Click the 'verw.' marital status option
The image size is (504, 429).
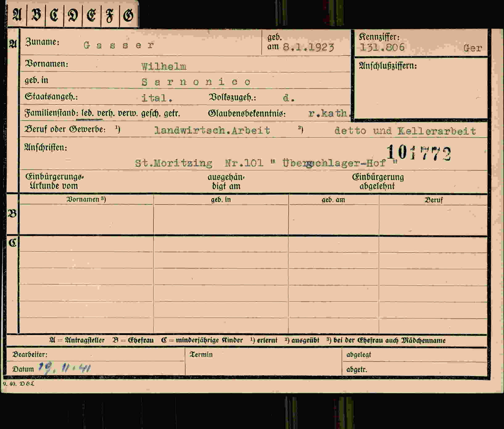point(128,113)
